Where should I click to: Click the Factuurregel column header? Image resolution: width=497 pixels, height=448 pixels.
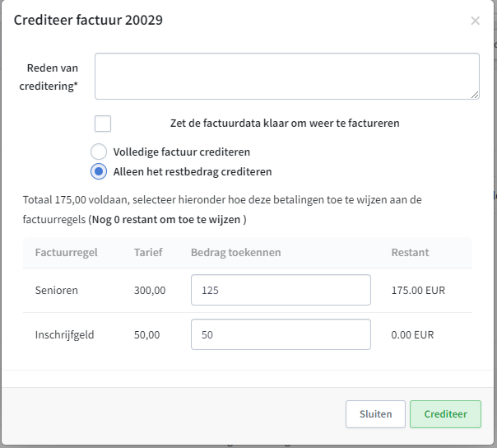point(67,253)
